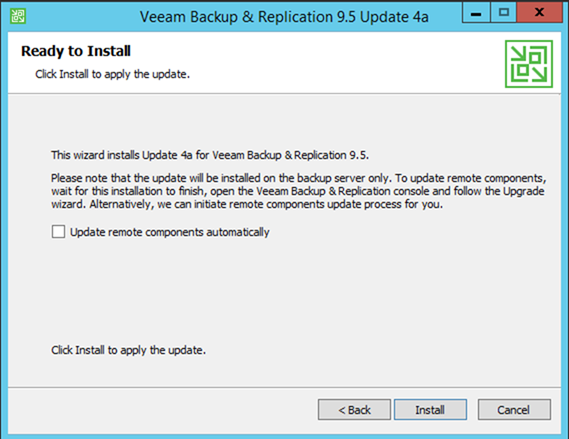Click the Veeam icon in the title bar
Screen dimensions: 569x439
pos(18,17)
